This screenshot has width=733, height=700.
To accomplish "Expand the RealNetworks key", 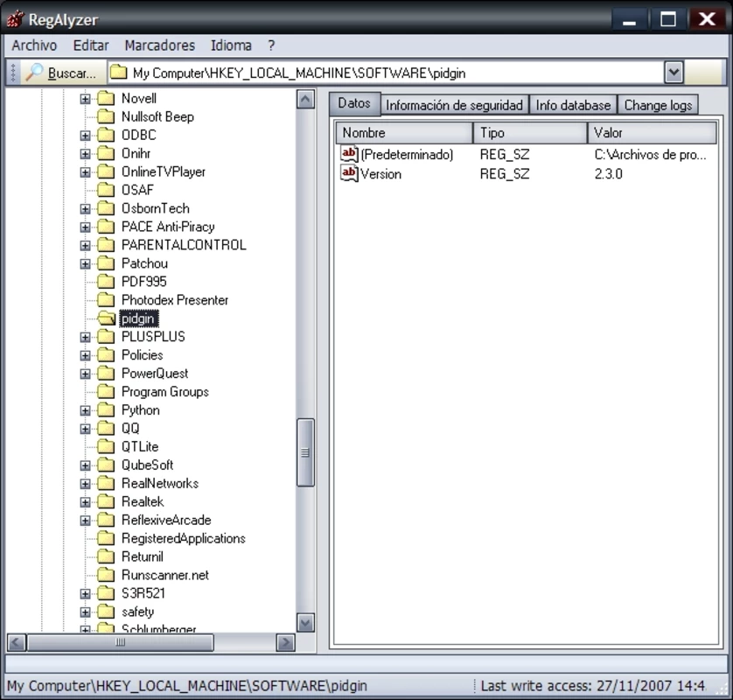I will click(x=85, y=484).
